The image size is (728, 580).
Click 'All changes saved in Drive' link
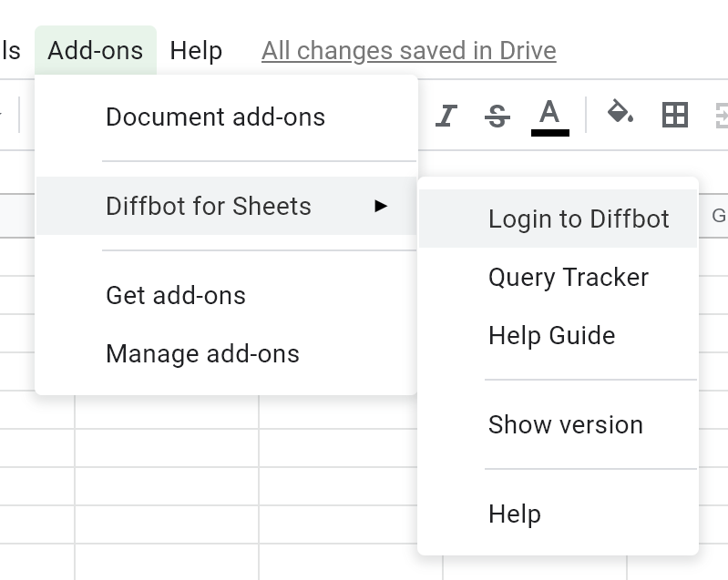tap(408, 51)
